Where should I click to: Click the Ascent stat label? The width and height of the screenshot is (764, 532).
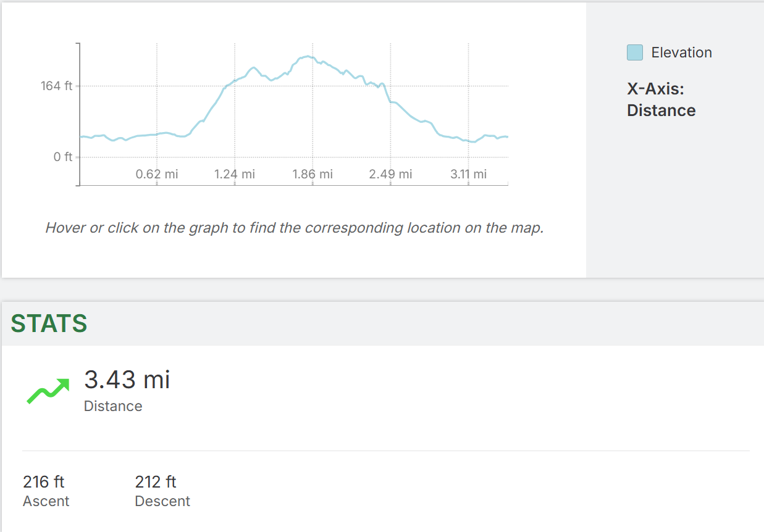tap(46, 501)
